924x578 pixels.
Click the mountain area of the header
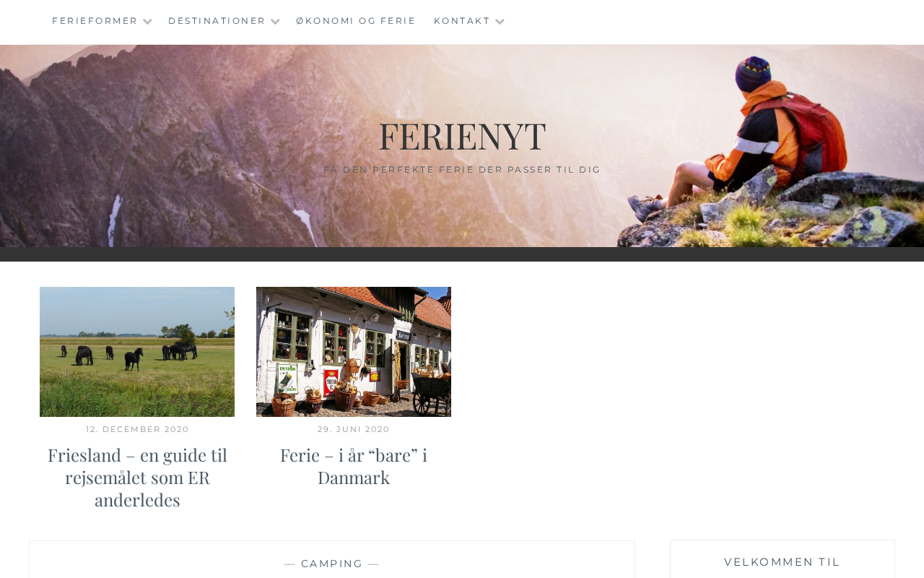tap(180, 144)
